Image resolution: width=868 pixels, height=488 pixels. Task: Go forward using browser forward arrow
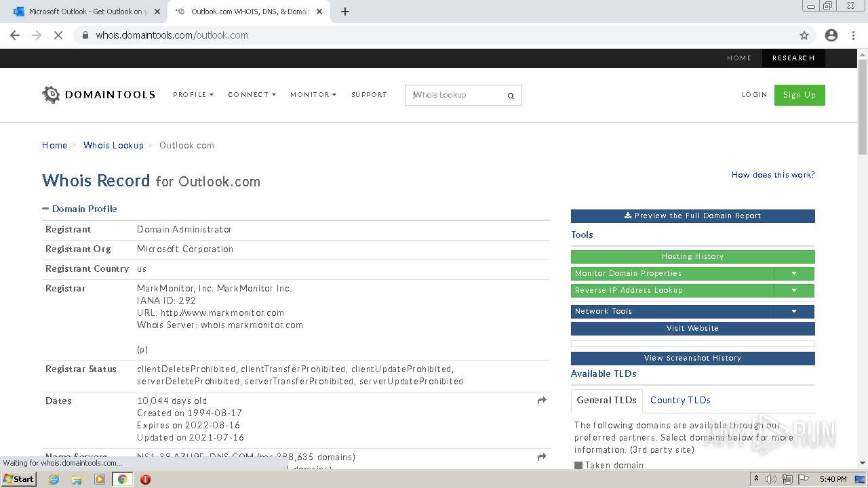pos(37,35)
